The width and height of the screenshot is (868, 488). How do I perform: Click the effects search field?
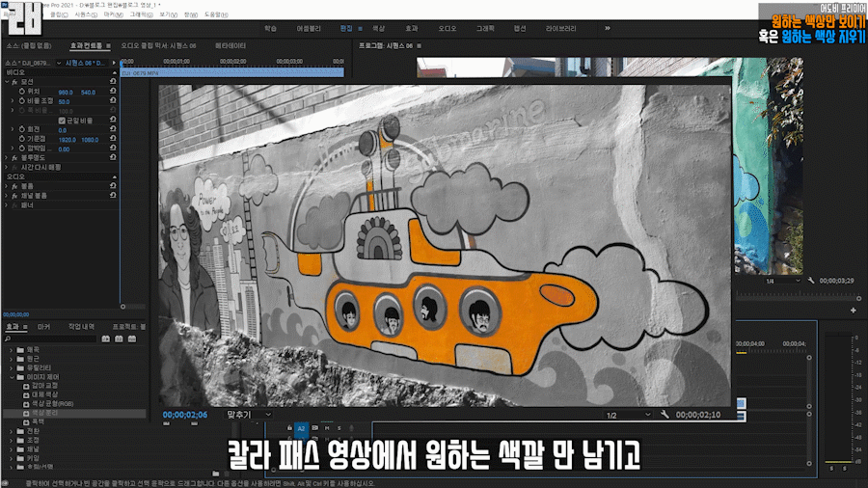pyautogui.click(x=50, y=339)
